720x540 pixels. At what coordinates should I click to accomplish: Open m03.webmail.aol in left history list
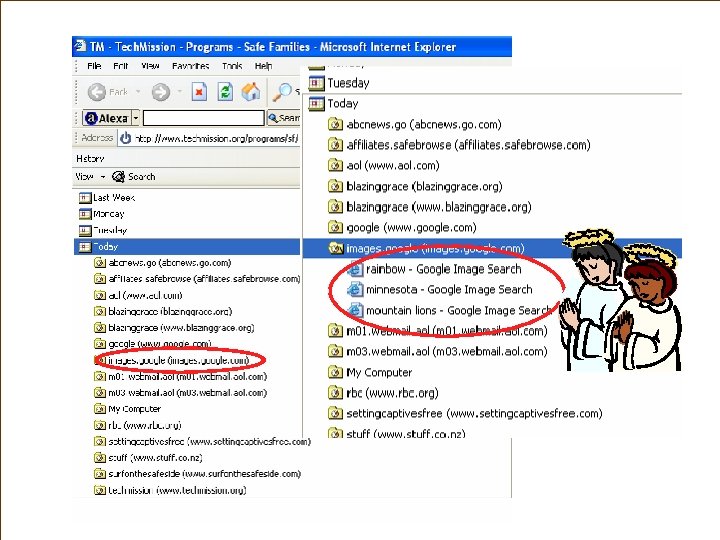[180, 393]
